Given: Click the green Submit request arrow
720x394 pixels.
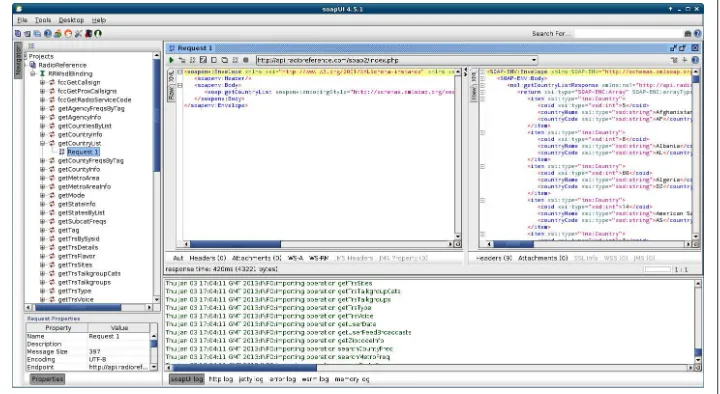Looking at the screenshot, I should point(171,60).
